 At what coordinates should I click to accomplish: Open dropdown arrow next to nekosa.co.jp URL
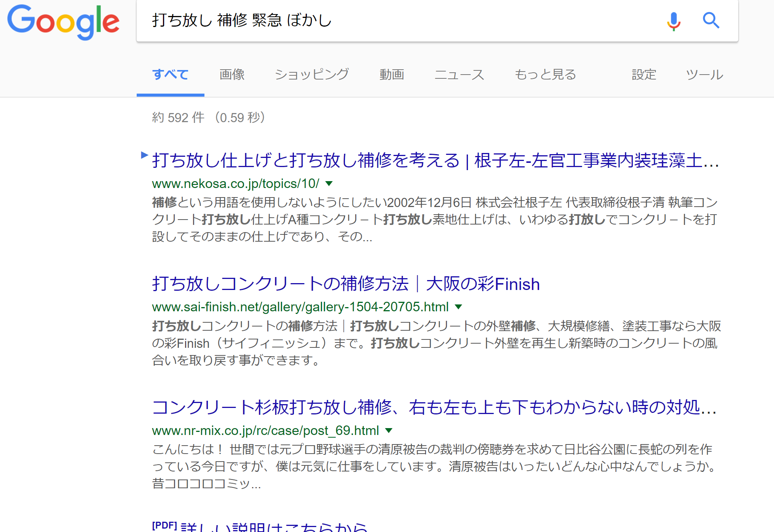[329, 184]
